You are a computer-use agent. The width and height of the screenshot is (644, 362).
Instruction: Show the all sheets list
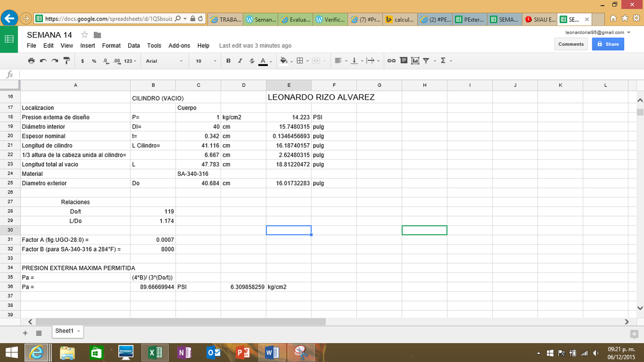[39, 333]
